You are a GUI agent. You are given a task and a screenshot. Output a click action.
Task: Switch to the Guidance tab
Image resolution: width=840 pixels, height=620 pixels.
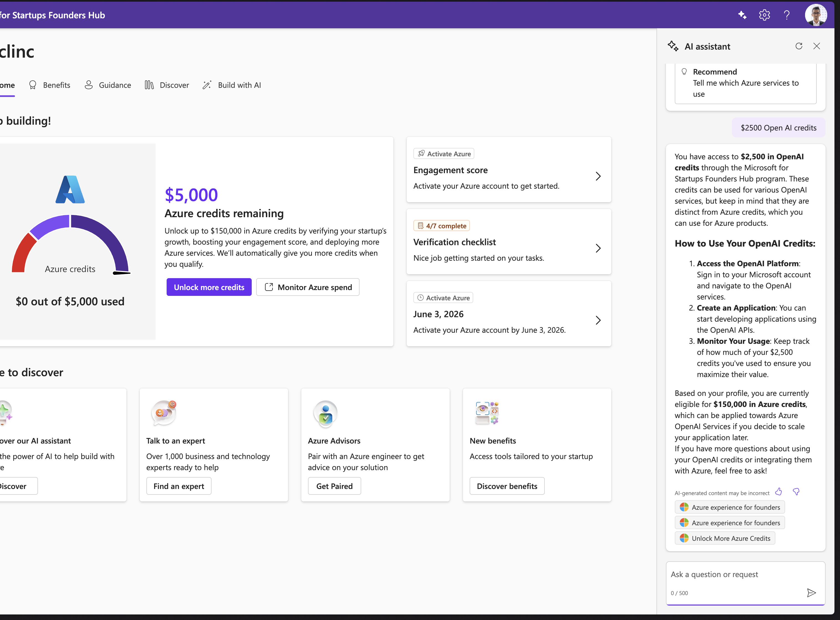tap(108, 85)
